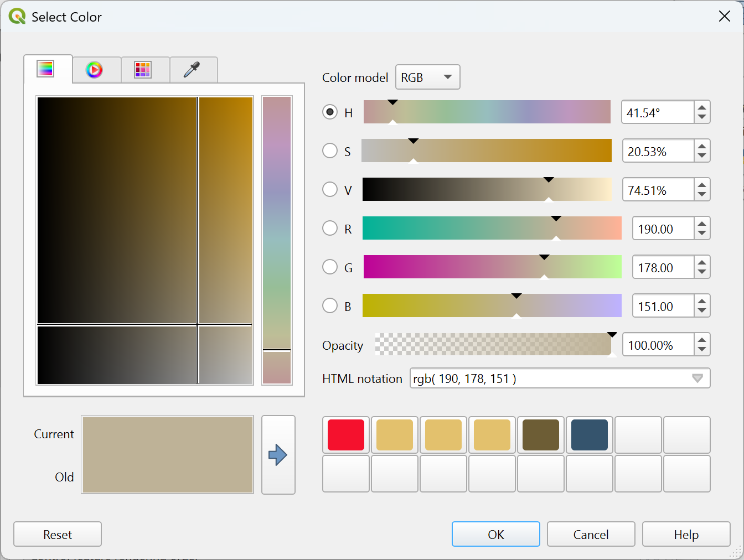Screen dimensions: 744x560
Task: Pick the dark blue custom color swatch
Action: click(x=590, y=435)
